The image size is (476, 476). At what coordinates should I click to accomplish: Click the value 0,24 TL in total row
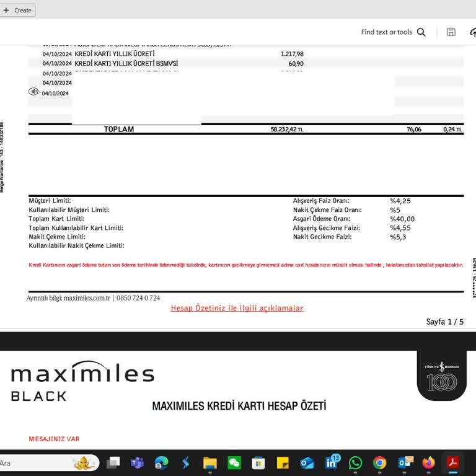pyautogui.click(x=452, y=130)
